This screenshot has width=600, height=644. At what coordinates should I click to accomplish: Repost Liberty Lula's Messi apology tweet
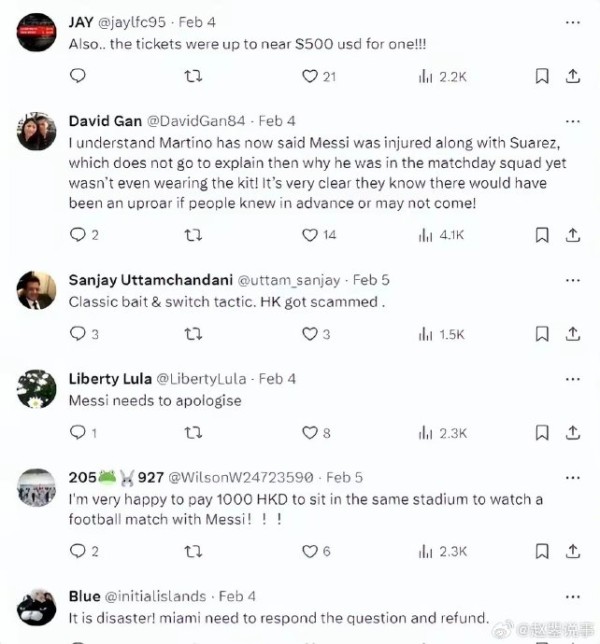coord(195,433)
